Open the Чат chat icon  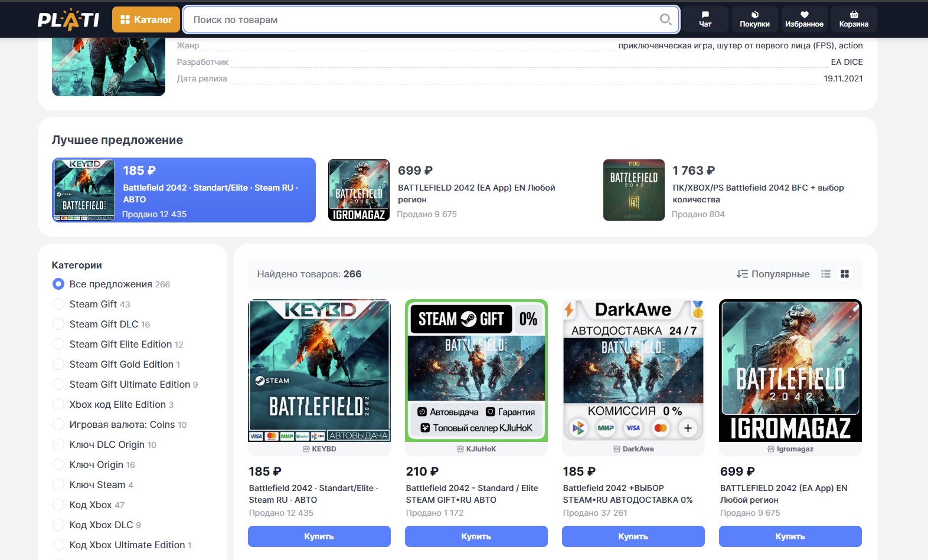(x=705, y=19)
